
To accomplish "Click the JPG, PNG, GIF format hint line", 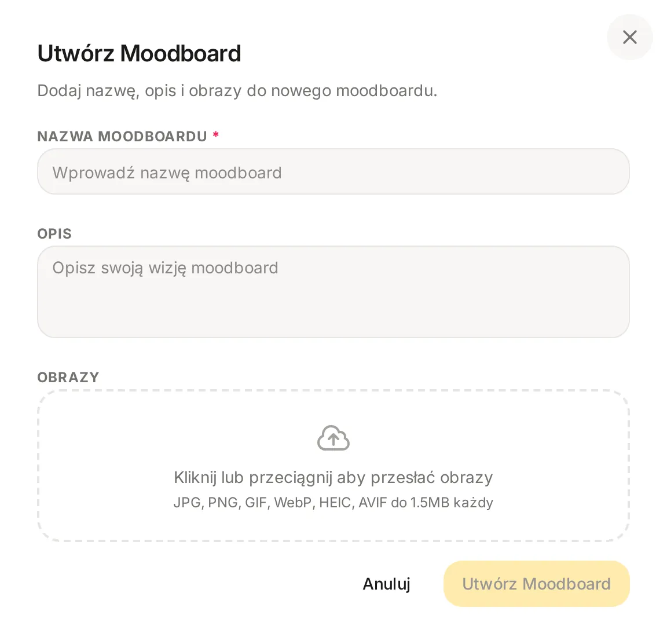I will coord(333,502).
